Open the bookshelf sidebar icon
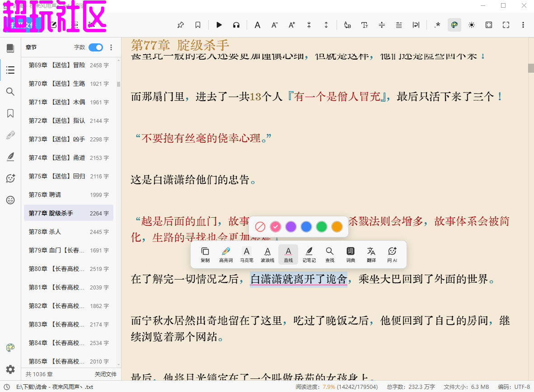 pos(10,48)
